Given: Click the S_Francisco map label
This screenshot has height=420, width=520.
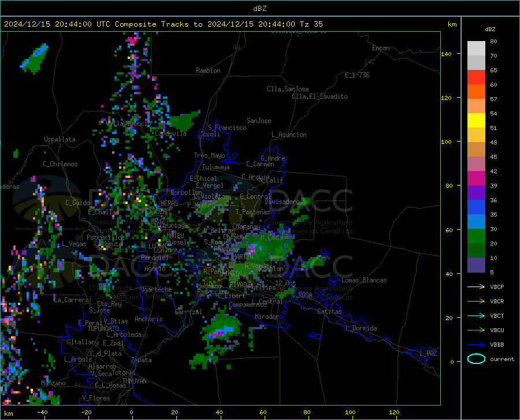Looking at the screenshot, I should click(x=227, y=128).
